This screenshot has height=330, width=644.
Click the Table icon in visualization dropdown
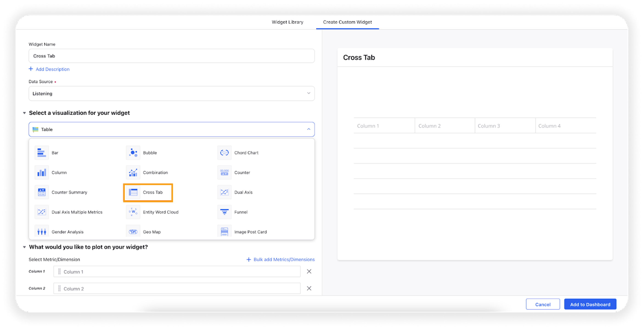[35, 129]
